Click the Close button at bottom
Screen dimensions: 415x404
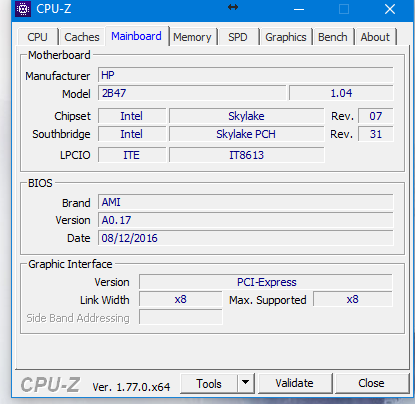point(371,383)
